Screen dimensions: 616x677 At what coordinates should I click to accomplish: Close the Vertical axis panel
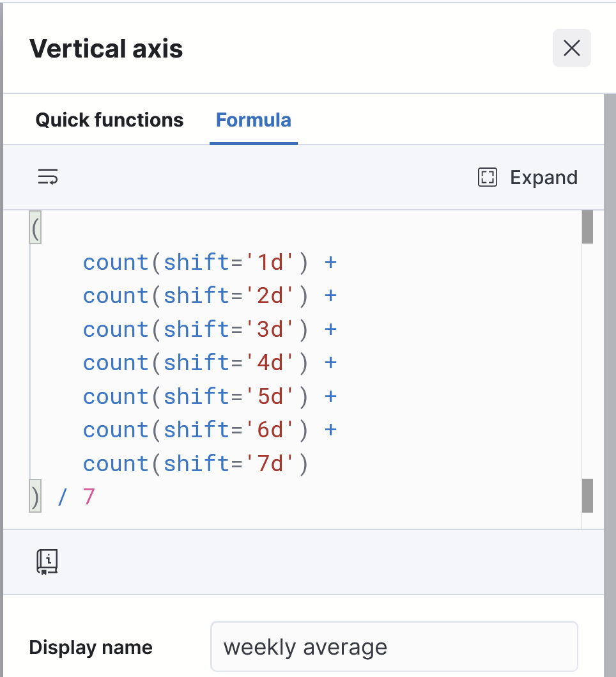coord(571,48)
